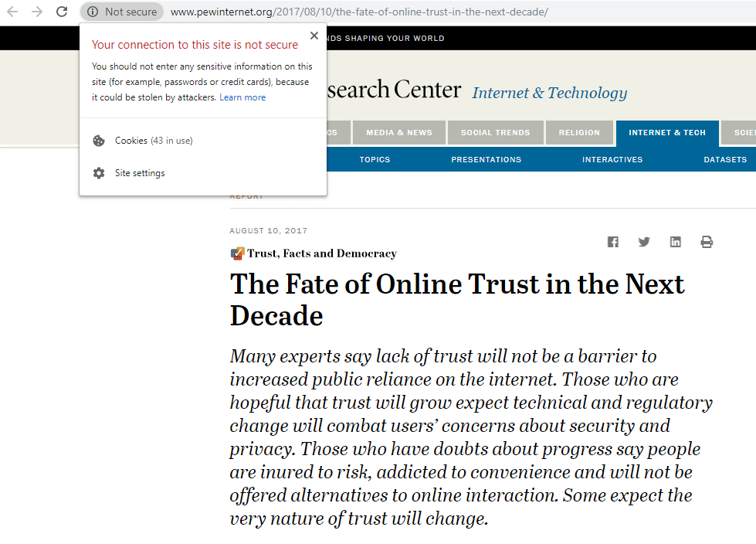The width and height of the screenshot is (756, 544).
Task: Switch to the INTERNET & TECH tab
Action: [x=667, y=132]
